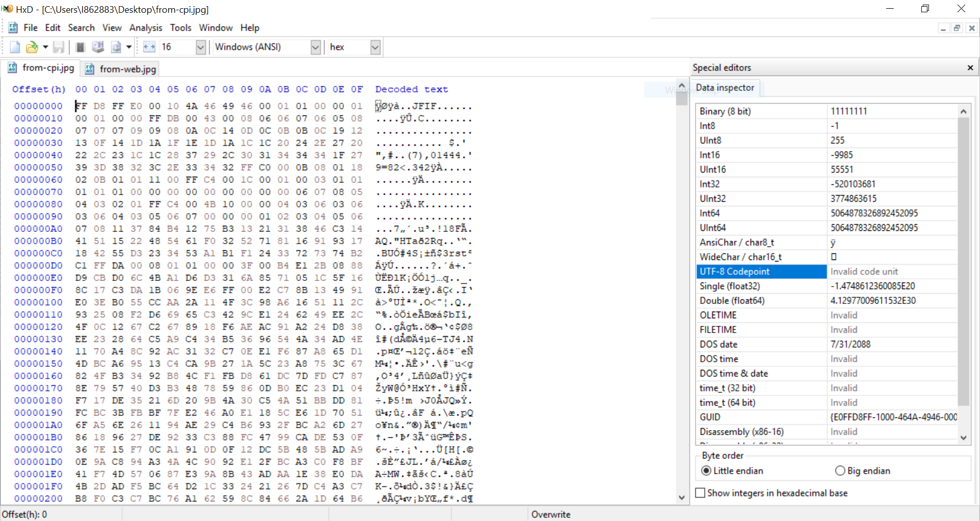Open the Analysis menu
The width and height of the screenshot is (980, 521).
[x=145, y=28]
